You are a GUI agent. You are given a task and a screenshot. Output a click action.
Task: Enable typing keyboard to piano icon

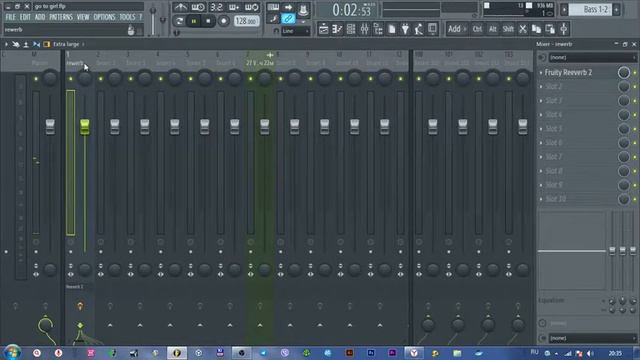[x=273, y=7]
